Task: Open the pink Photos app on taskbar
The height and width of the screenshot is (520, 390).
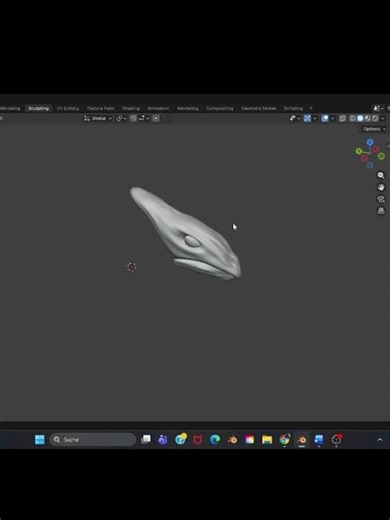Action: point(250,440)
